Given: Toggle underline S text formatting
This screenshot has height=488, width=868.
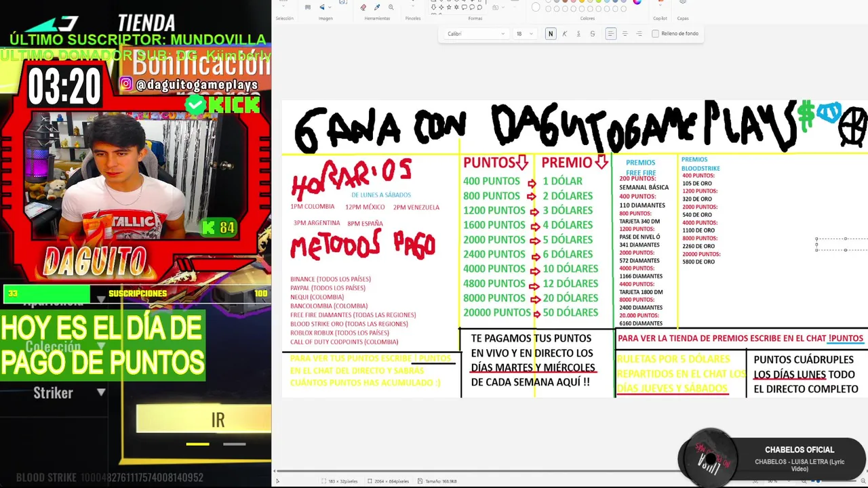Looking at the screenshot, I should point(578,34).
